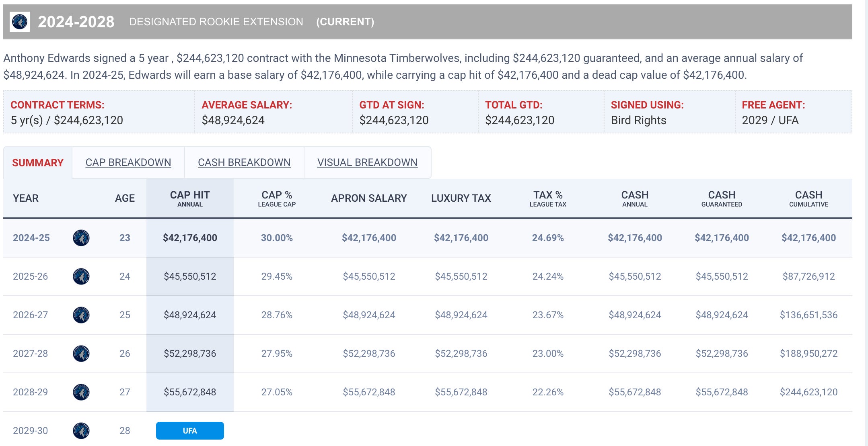The height and width of the screenshot is (446, 868).
Task: Switch to the Cash Breakdown tab
Action: coord(244,162)
